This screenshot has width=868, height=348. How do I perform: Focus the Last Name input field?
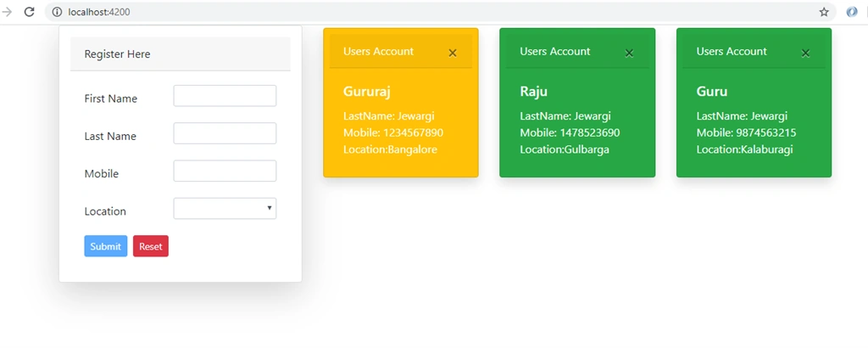click(x=225, y=133)
